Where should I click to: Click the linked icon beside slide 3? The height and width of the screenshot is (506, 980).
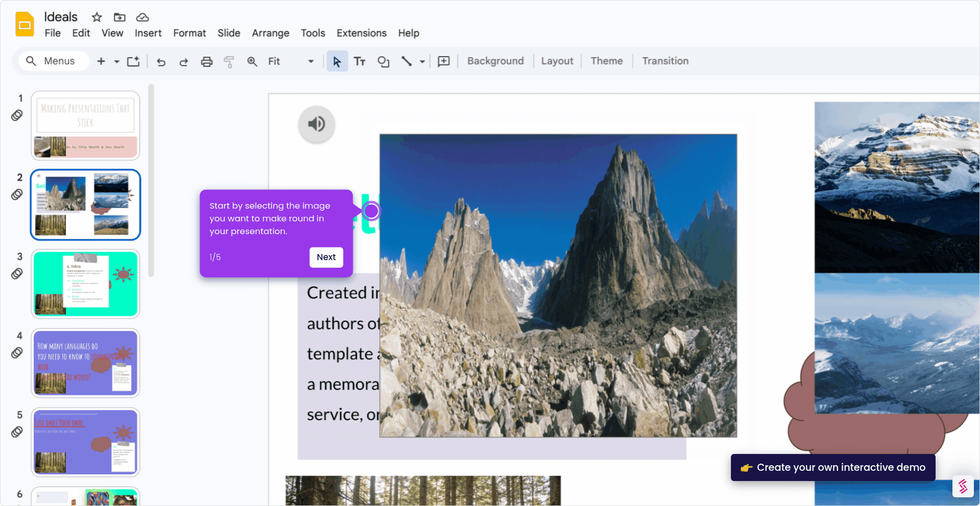tap(17, 273)
